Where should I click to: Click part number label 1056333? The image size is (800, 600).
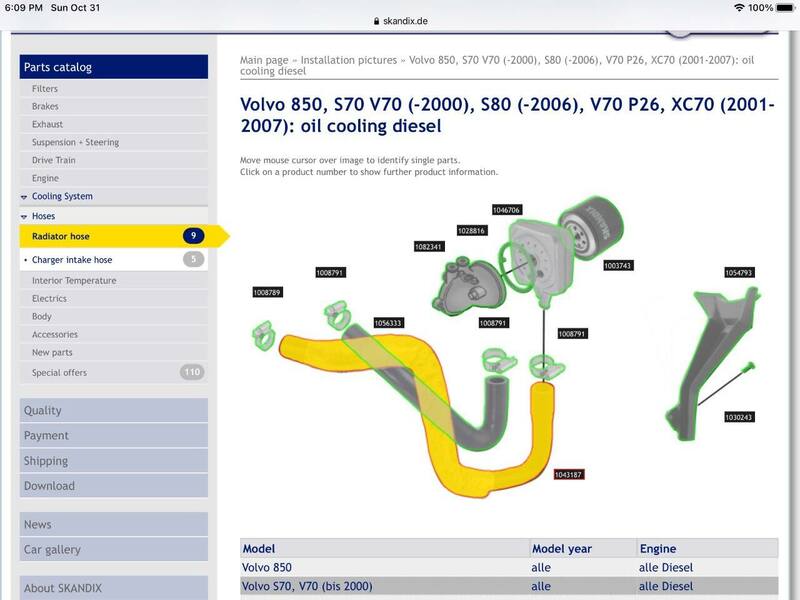coord(389,323)
